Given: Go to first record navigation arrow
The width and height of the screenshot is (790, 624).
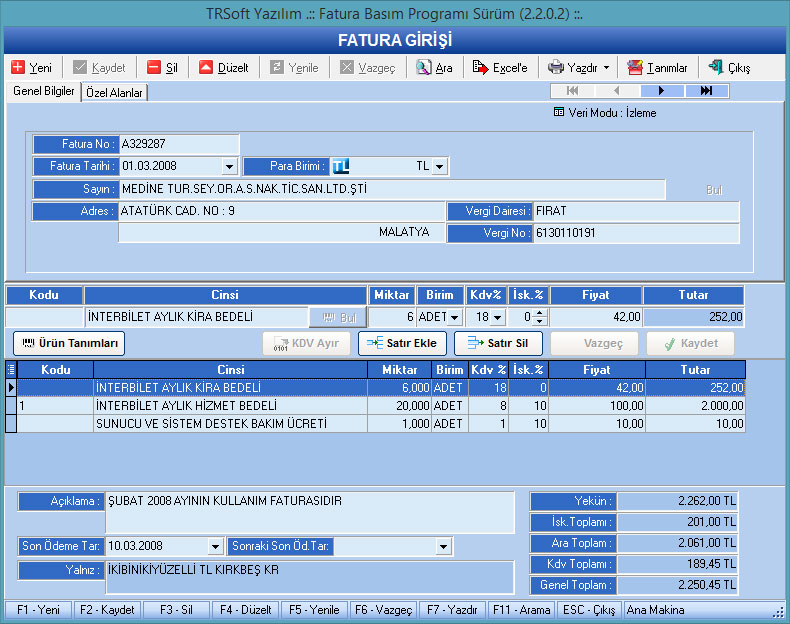Looking at the screenshot, I should coord(573,91).
